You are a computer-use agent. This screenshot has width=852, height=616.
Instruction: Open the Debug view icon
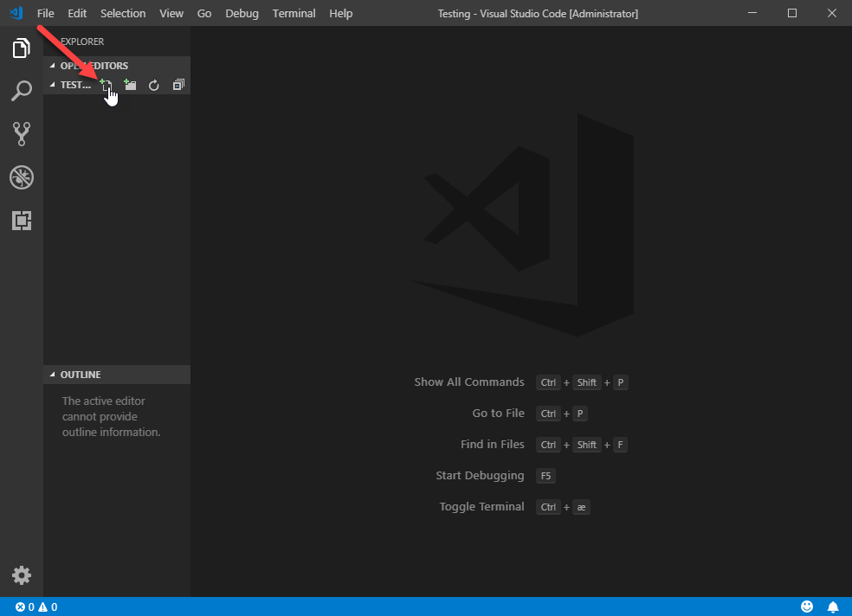click(21, 177)
